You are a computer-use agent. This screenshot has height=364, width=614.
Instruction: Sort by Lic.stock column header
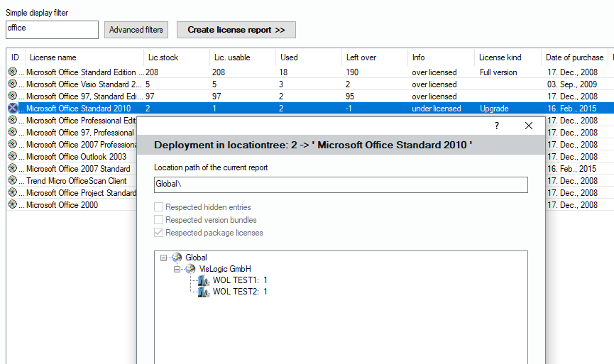pyautogui.click(x=162, y=57)
